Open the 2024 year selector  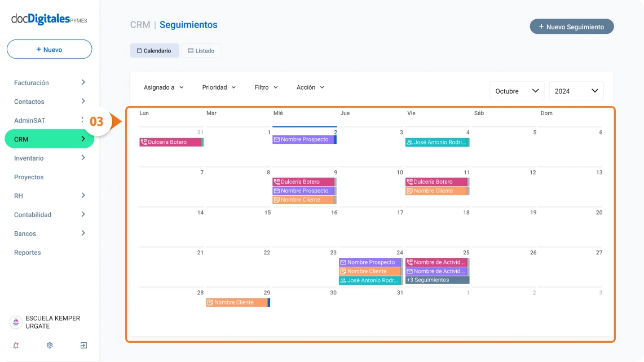[576, 91]
